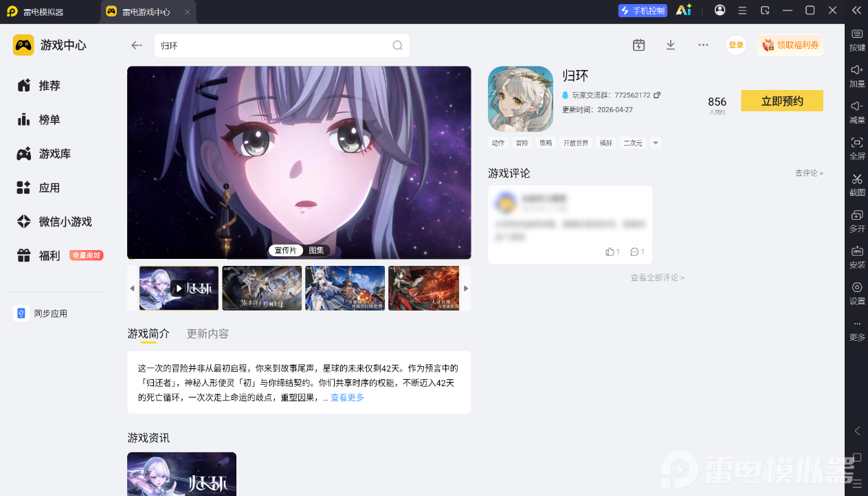868x496 pixels.
Task: Copy the player group number icon
Action: pyautogui.click(x=657, y=95)
